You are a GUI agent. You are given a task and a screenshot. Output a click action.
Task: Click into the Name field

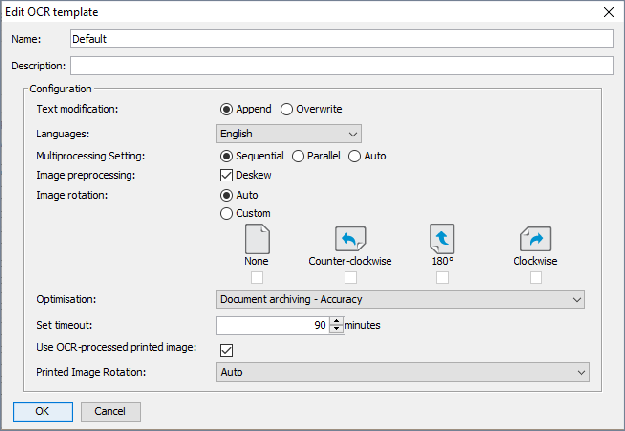342,39
